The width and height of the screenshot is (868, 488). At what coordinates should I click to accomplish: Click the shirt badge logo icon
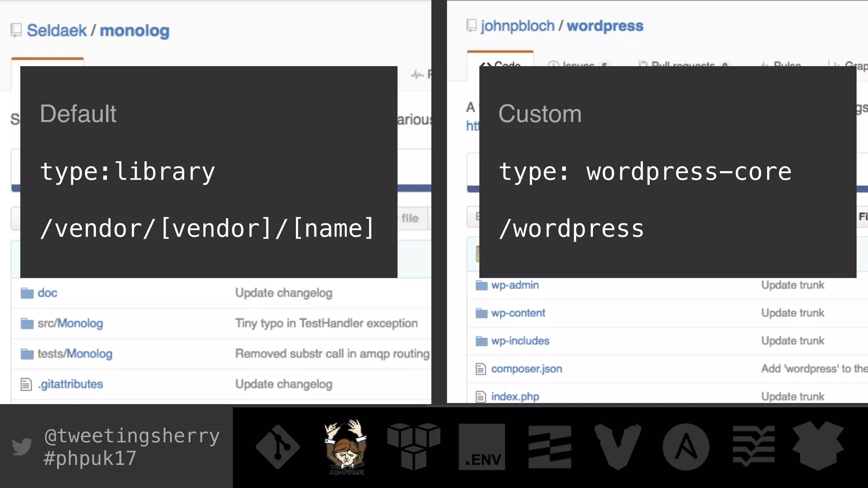[818, 446]
